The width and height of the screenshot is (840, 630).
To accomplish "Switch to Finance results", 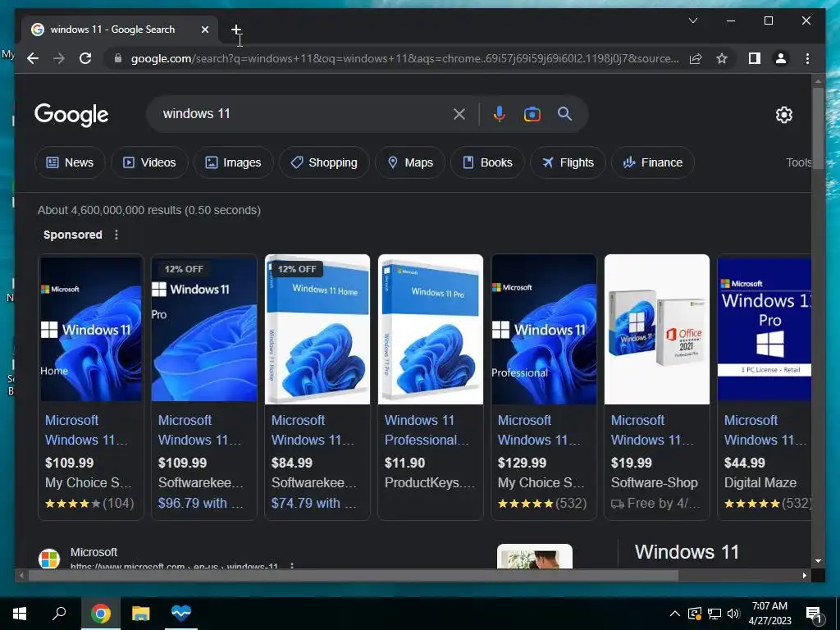I will pos(652,162).
